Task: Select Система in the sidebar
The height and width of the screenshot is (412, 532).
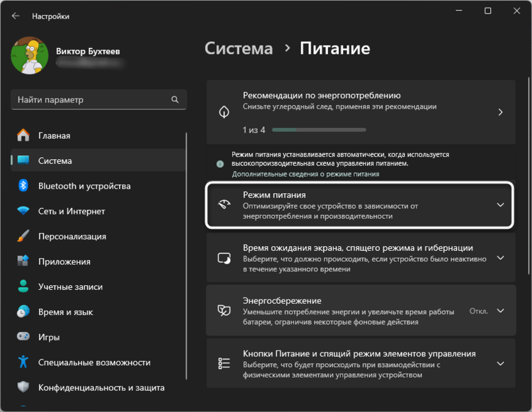Action: (98, 161)
